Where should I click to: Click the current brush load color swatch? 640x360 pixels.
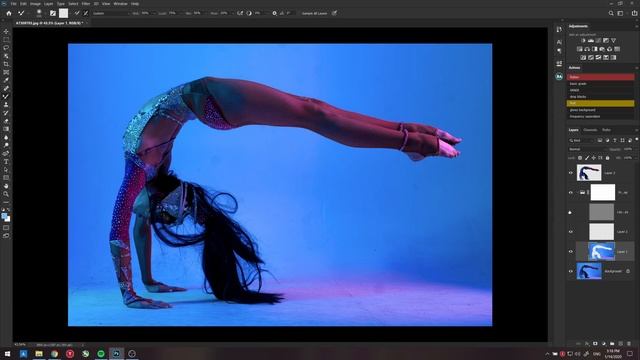click(64, 13)
